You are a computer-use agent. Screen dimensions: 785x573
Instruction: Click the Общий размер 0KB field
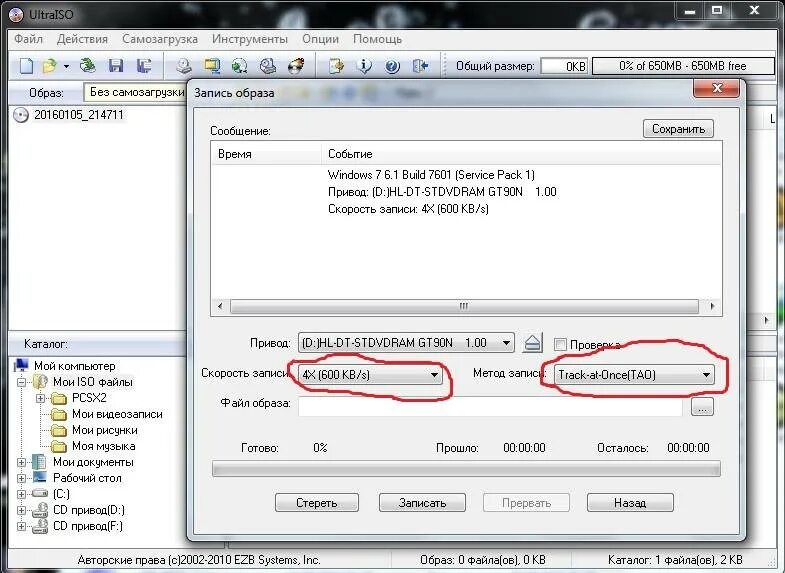564,66
